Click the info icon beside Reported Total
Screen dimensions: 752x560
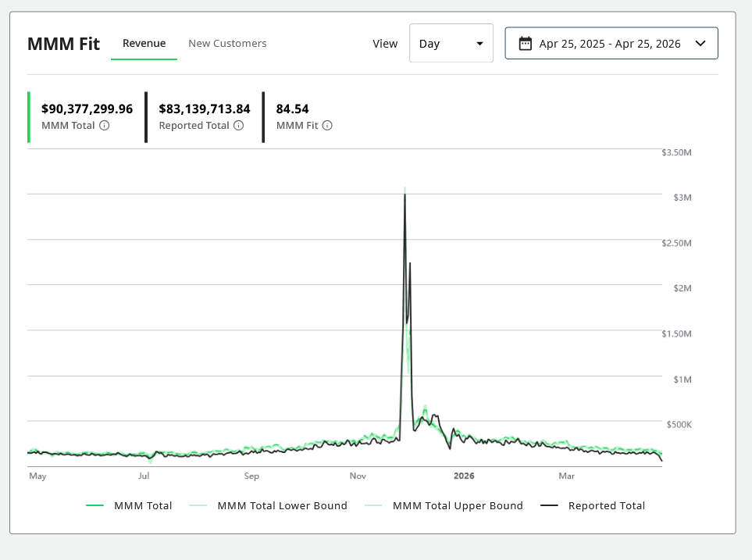[x=239, y=126]
